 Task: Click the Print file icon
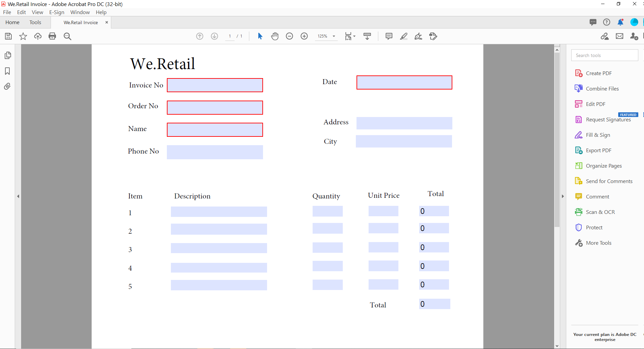coord(52,36)
